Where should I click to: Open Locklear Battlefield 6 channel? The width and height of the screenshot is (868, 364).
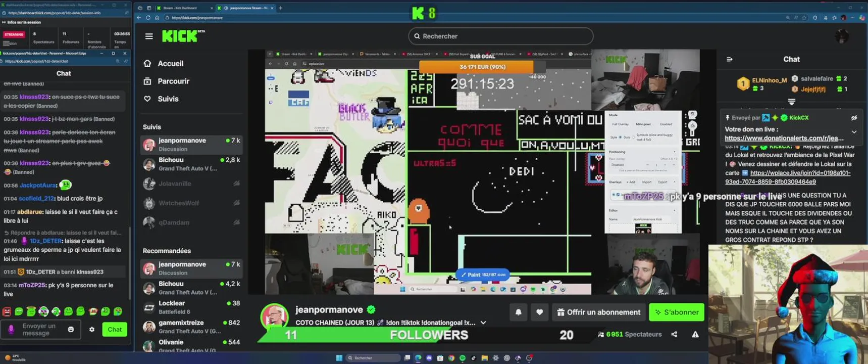tap(191, 307)
